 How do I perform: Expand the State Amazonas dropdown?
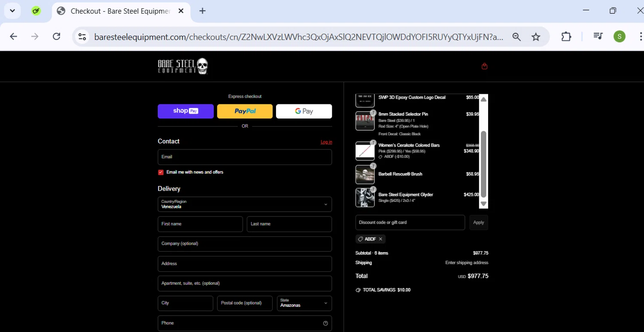point(304,303)
